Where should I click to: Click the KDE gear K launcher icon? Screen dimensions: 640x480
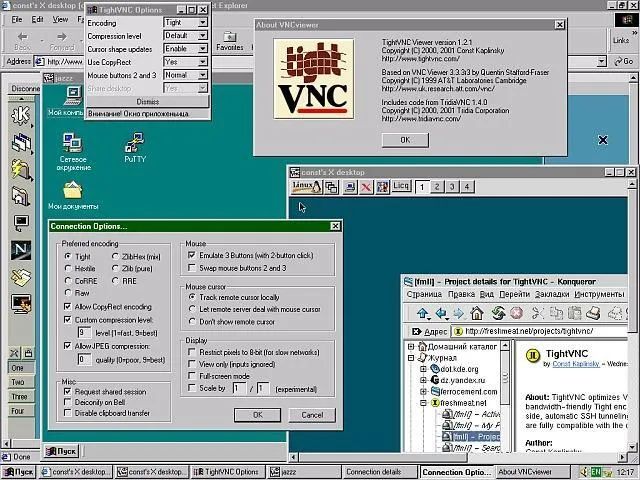20,116
